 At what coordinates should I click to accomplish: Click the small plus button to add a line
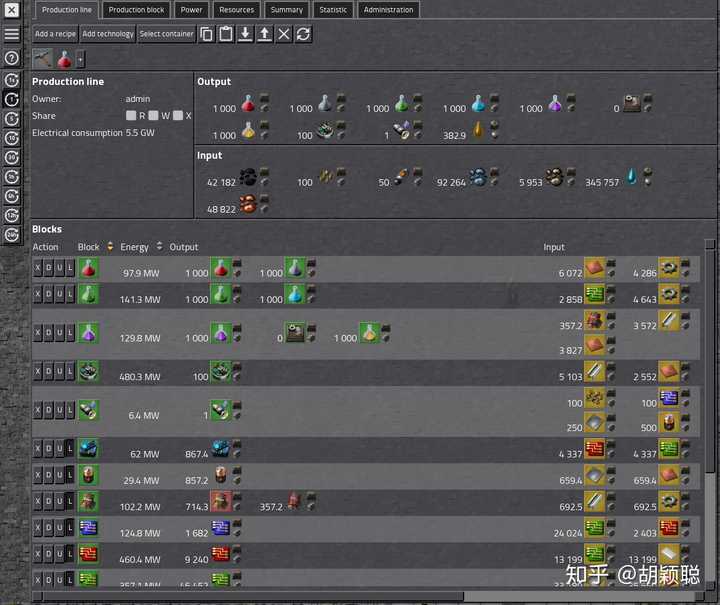coord(80,59)
